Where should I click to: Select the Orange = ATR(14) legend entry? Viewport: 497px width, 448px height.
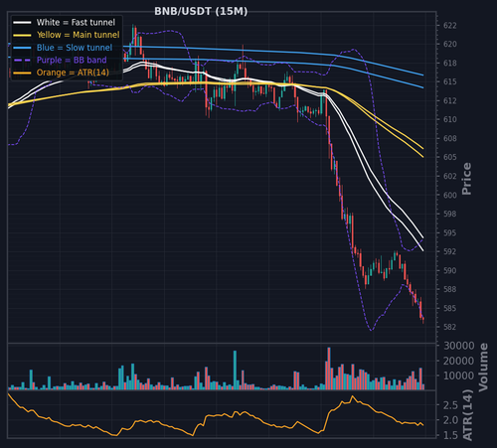(x=61, y=73)
